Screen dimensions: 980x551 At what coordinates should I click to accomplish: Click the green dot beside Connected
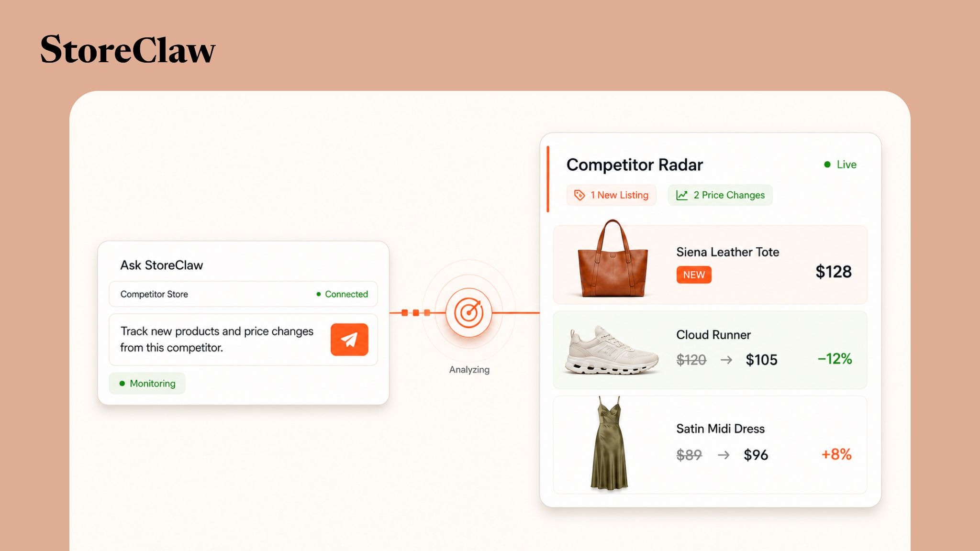point(319,294)
